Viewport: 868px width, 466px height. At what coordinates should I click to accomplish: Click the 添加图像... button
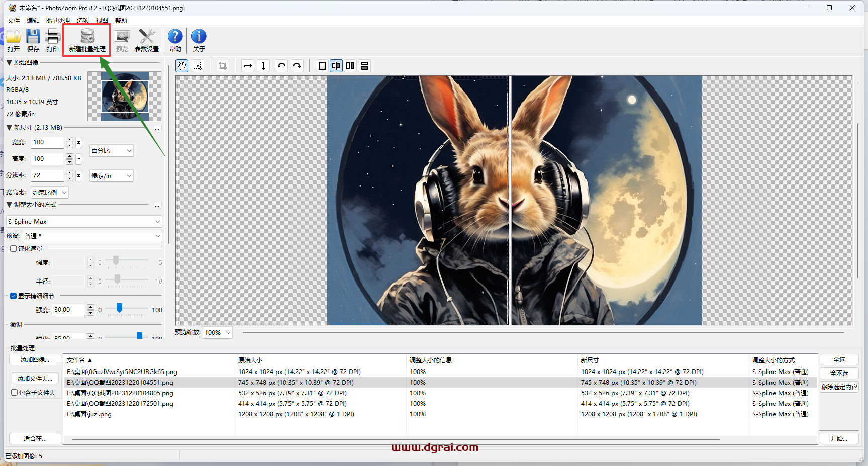[35, 360]
